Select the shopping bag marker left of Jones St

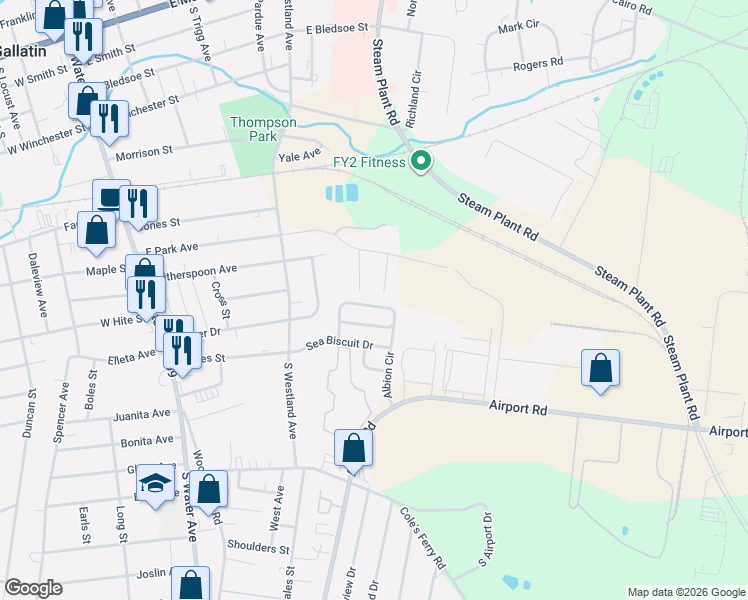(96, 232)
